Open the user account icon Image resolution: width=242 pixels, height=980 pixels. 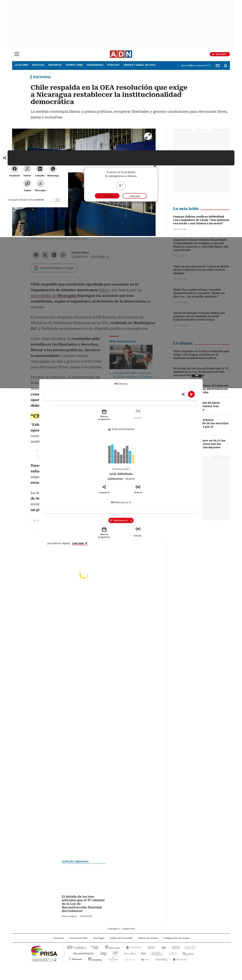225,66
